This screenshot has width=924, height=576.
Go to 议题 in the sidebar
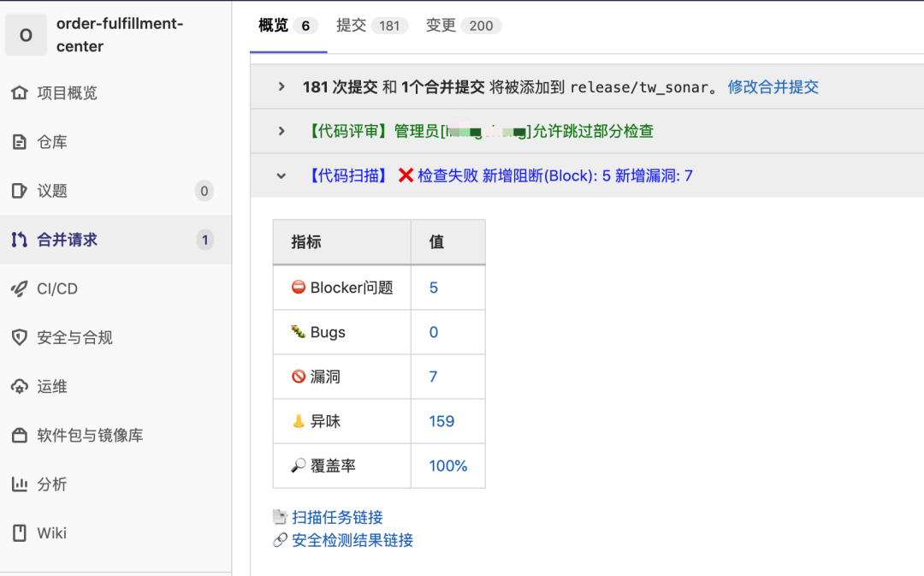click(x=115, y=190)
